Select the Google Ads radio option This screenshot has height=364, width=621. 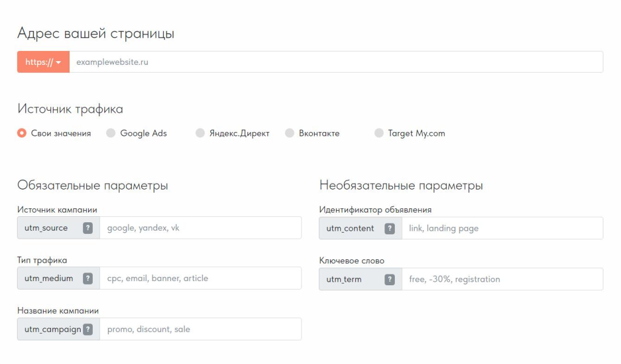(111, 133)
